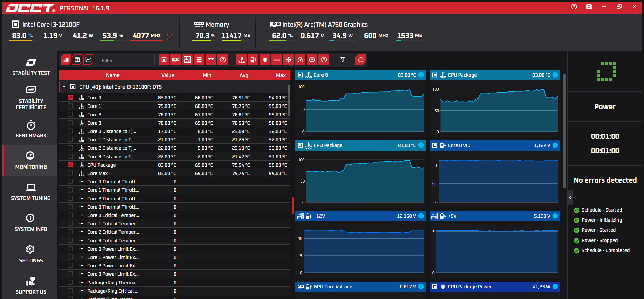Viewport: 644px width, 299px height.
Task: Reset monitoring values with the refresh icon
Action: tap(361, 60)
